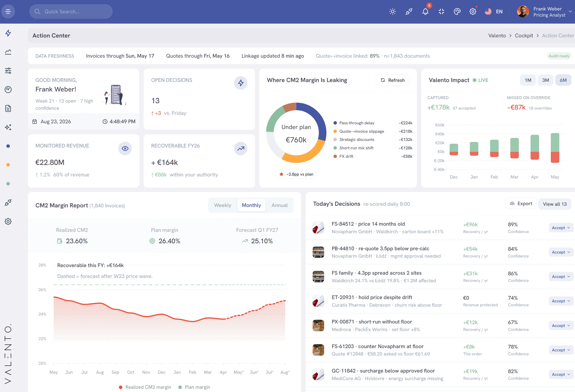
Task: Open Accept dropdown for PB-44810
Action: 561,252
